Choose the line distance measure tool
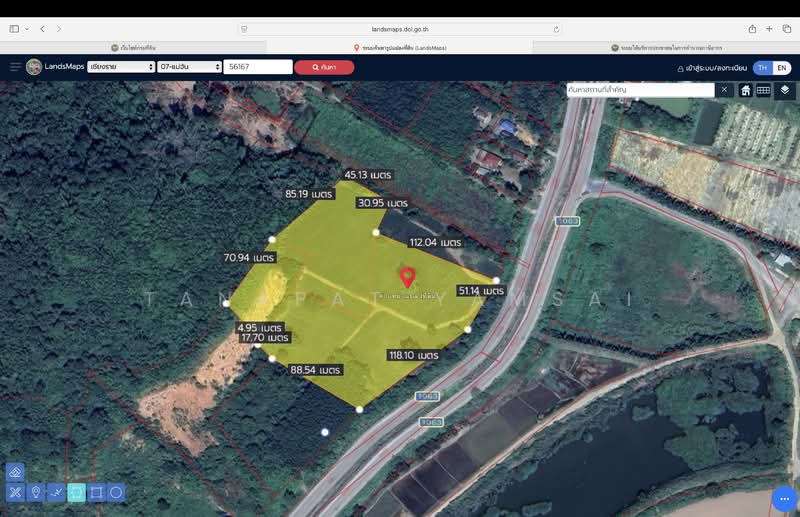The width and height of the screenshot is (800, 517). point(56,492)
